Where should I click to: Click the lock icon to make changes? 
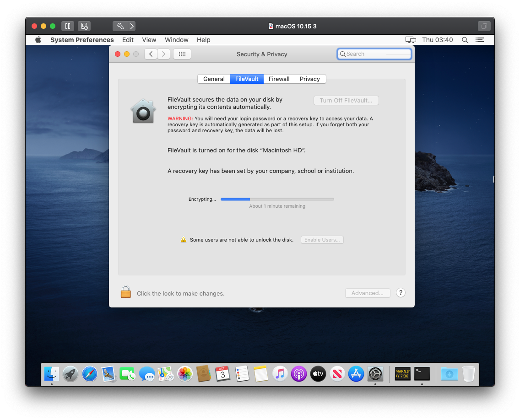(x=126, y=292)
